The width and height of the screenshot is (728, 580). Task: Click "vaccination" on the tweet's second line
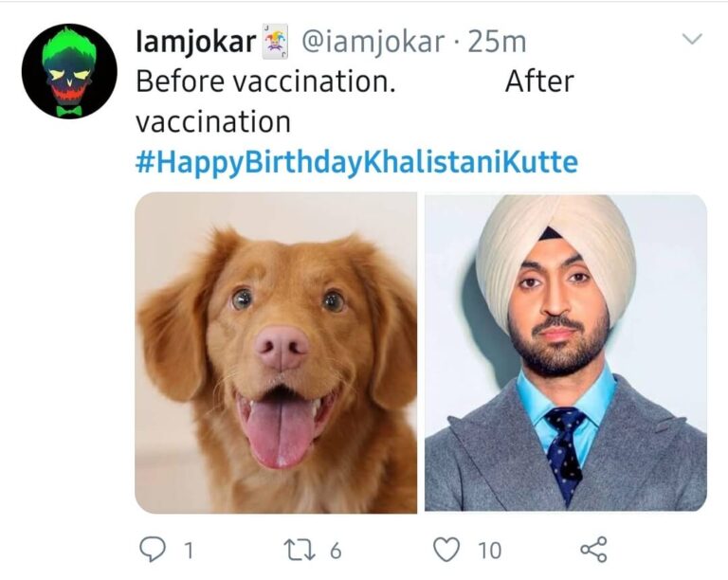pyautogui.click(x=213, y=122)
